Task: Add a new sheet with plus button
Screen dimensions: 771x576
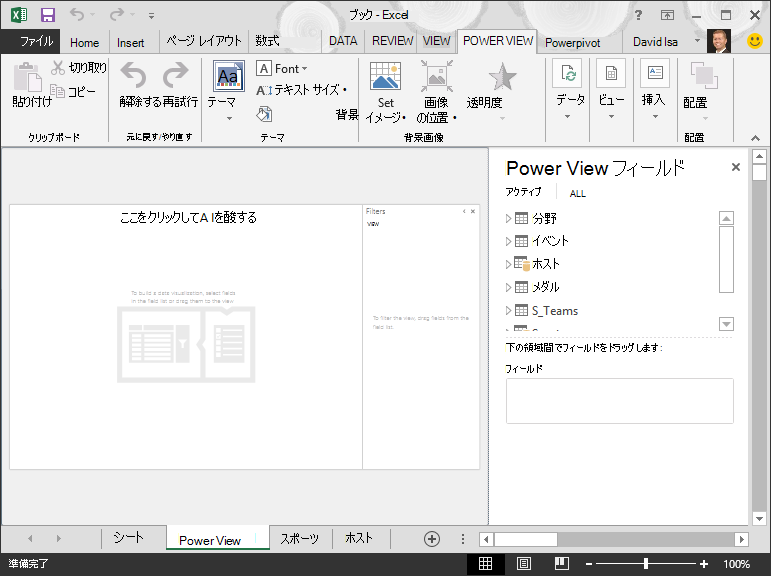Action: point(432,539)
